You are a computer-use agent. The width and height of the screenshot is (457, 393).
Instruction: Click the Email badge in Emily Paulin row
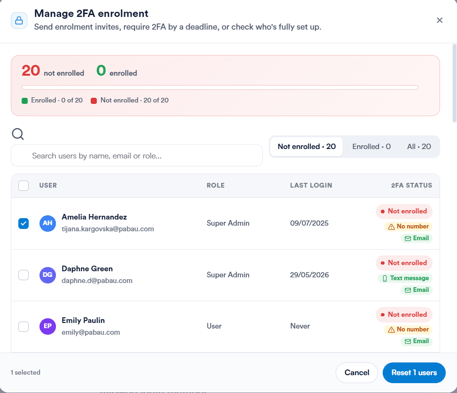point(417,341)
